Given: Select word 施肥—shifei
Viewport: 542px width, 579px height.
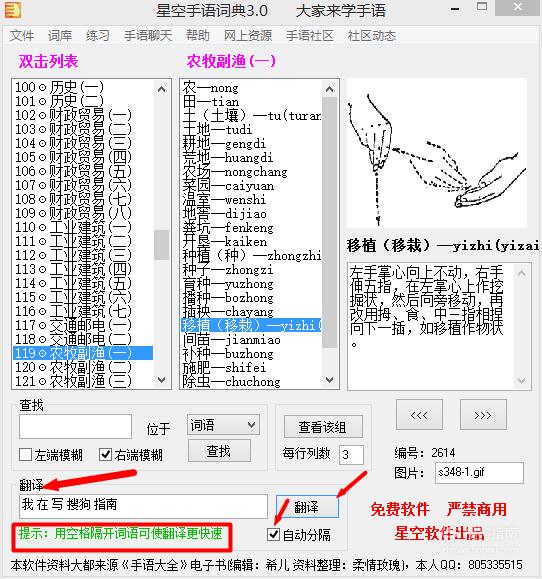Looking at the screenshot, I should pos(251,368).
